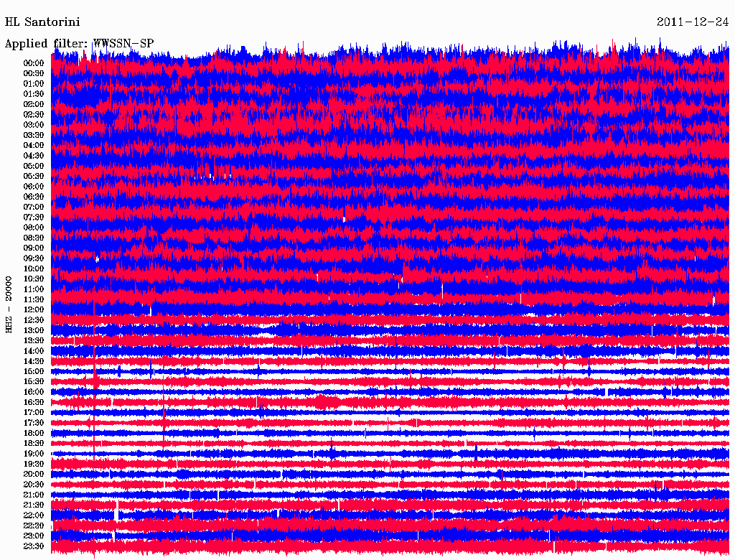Select the 21:00 time label

coord(34,495)
